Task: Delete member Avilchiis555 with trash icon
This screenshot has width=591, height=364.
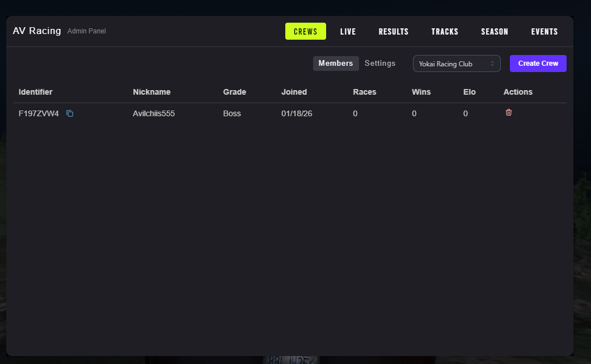Action: click(509, 112)
